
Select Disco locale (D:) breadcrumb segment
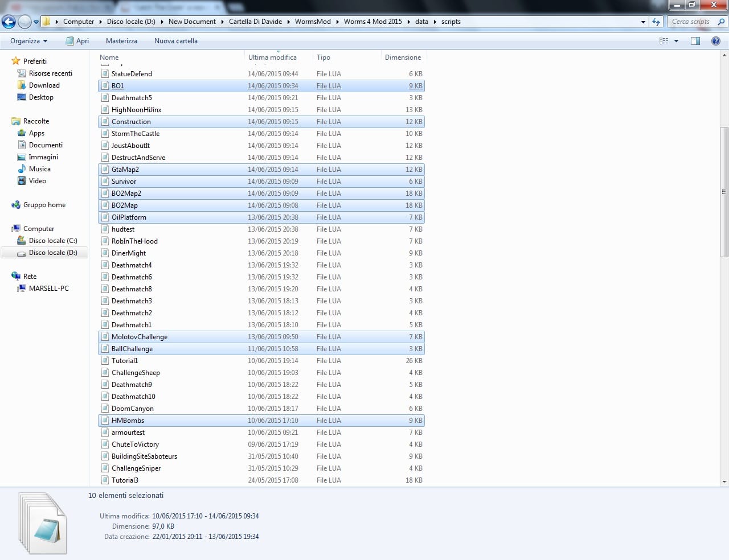(131, 22)
